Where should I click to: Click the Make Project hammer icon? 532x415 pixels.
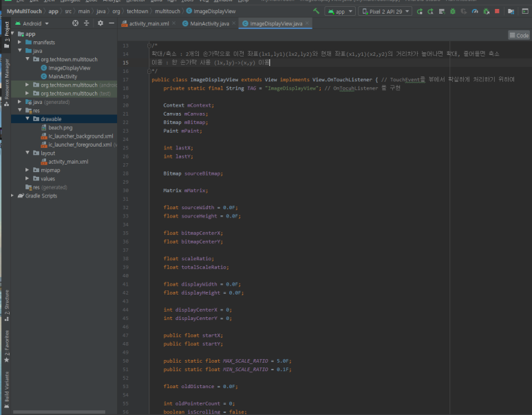pos(316,12)
